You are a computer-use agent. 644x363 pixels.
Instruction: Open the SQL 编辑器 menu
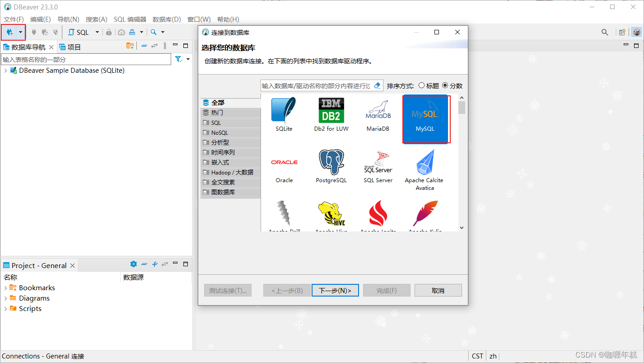130,19
